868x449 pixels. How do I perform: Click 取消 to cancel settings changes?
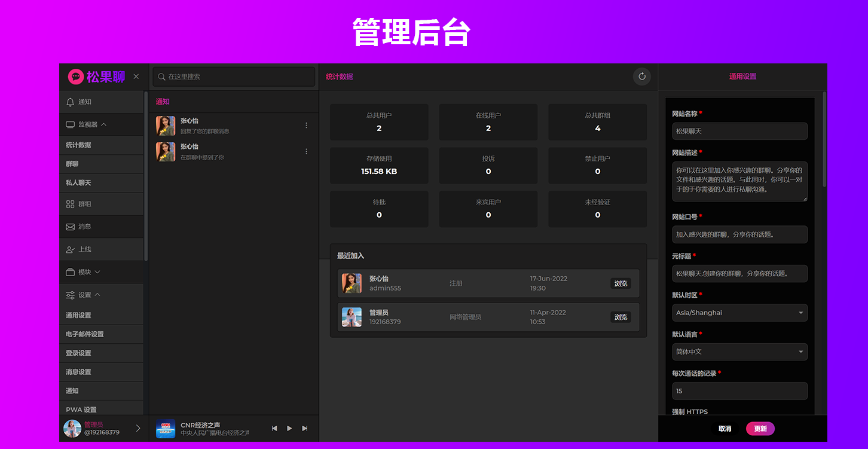(725, 429)
